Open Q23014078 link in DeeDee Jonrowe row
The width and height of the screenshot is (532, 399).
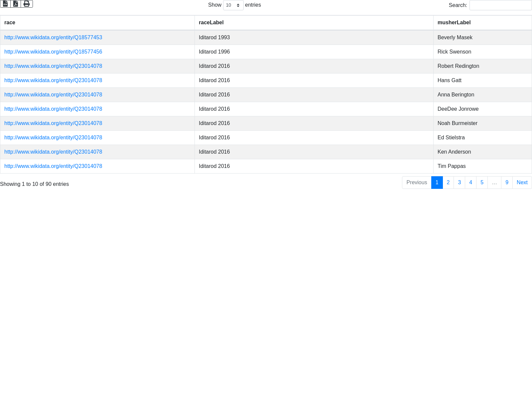53,109
